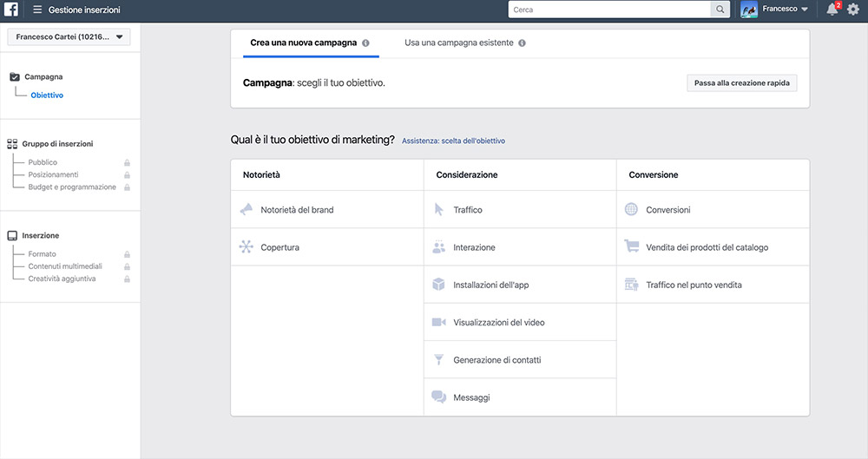
Task: Click the Facebook logo icon
Action: click(x=11, y=10)
